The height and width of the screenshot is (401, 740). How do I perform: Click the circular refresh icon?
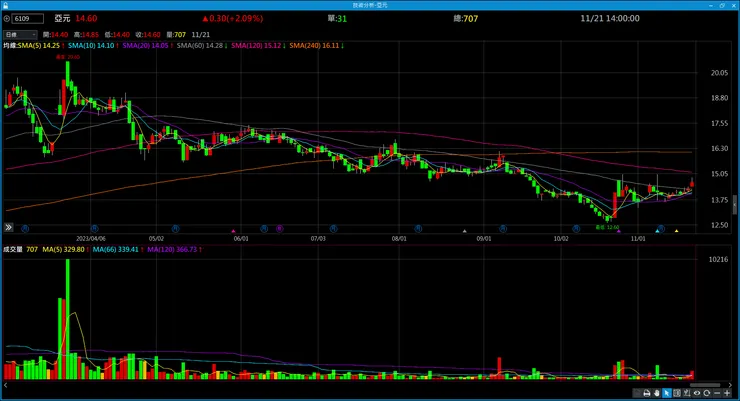tap(706, 393)
